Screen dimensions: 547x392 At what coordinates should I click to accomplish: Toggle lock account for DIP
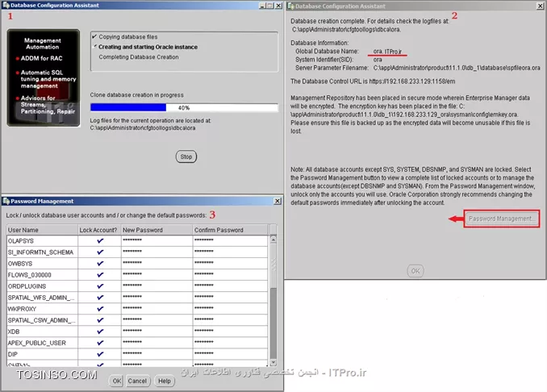100,354
